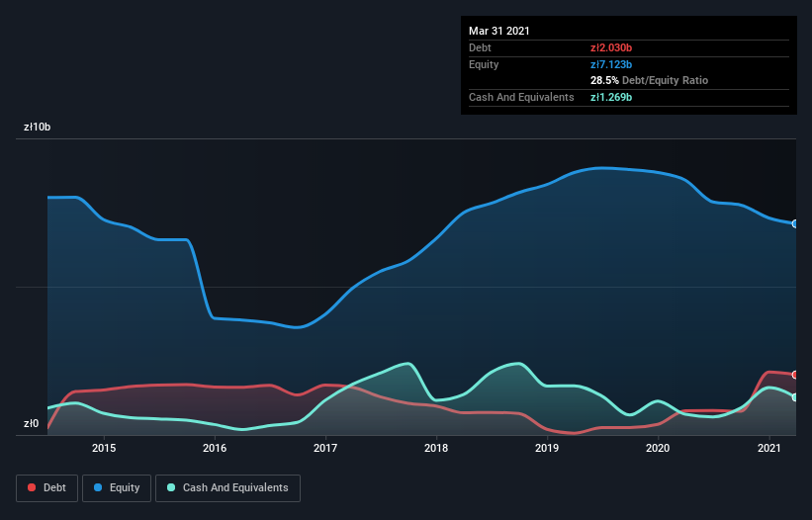Click the blue Equity endpoint marker
The width and height of the screenshot is (812, 520).
point(795,224)
